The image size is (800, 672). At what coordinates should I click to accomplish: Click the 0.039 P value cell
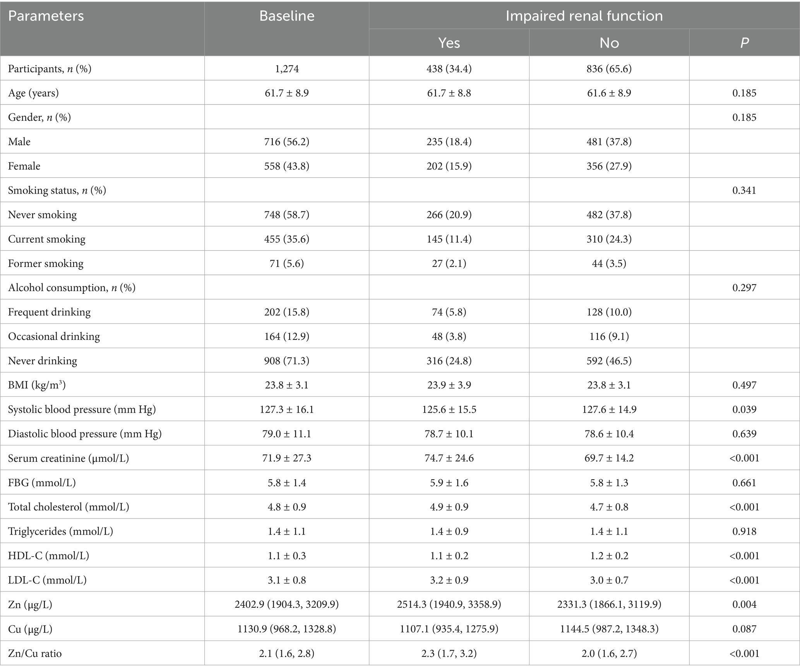point(744,409)
